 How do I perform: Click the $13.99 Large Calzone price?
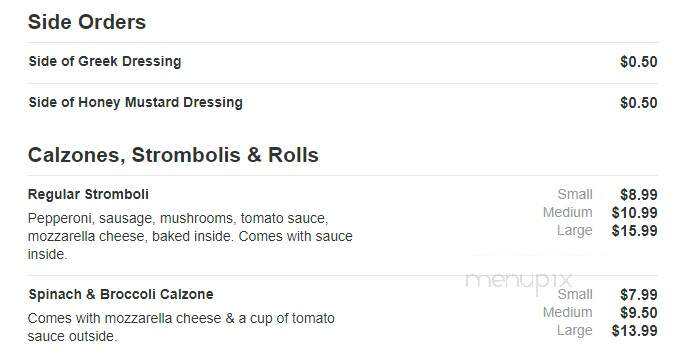(634, 330)
